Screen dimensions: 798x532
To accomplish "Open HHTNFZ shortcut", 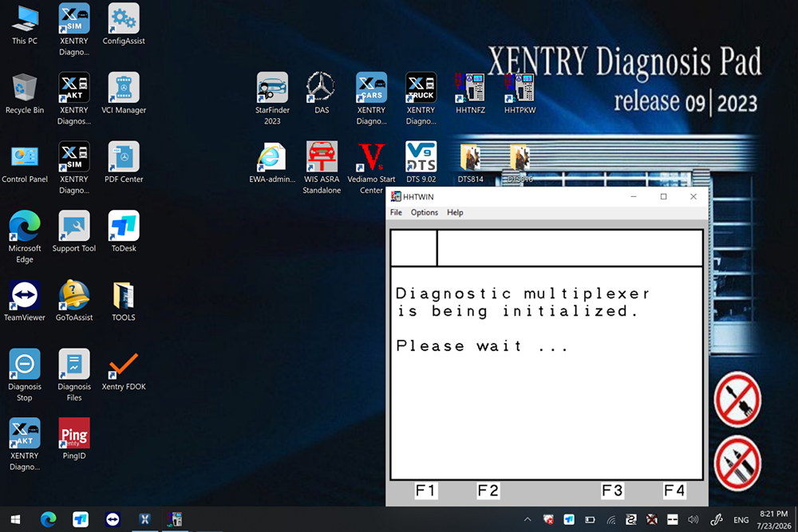I will [x=470, y=93].
